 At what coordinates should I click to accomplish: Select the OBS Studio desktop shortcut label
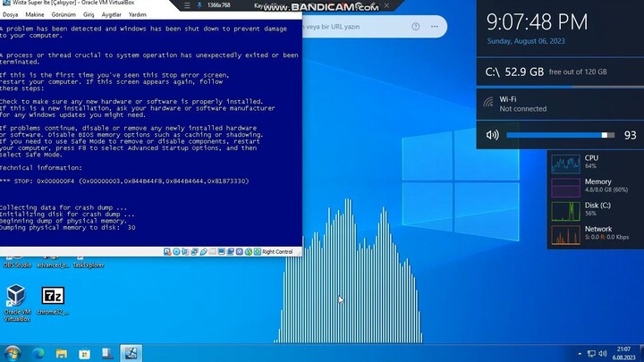point(17,265)
